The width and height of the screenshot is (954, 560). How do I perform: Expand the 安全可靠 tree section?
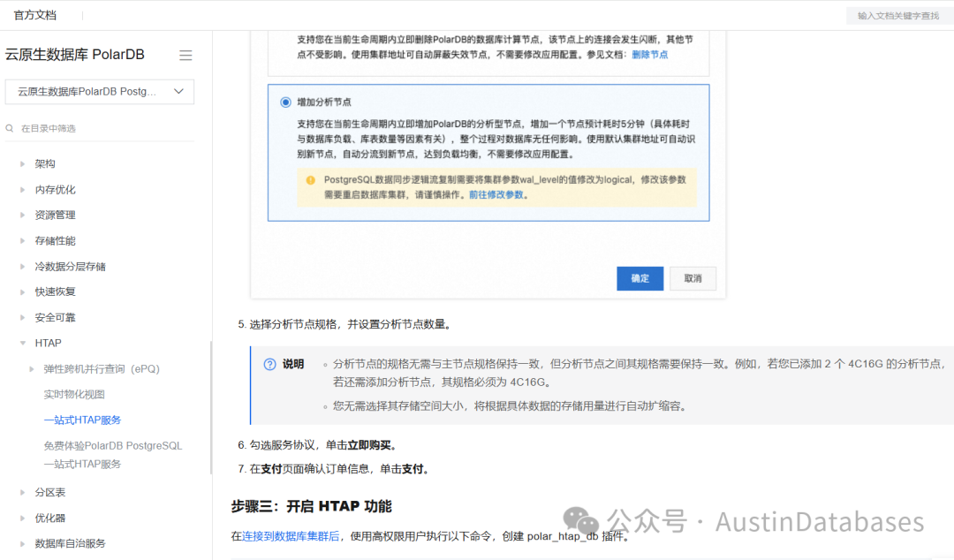(x=22, y=317)
